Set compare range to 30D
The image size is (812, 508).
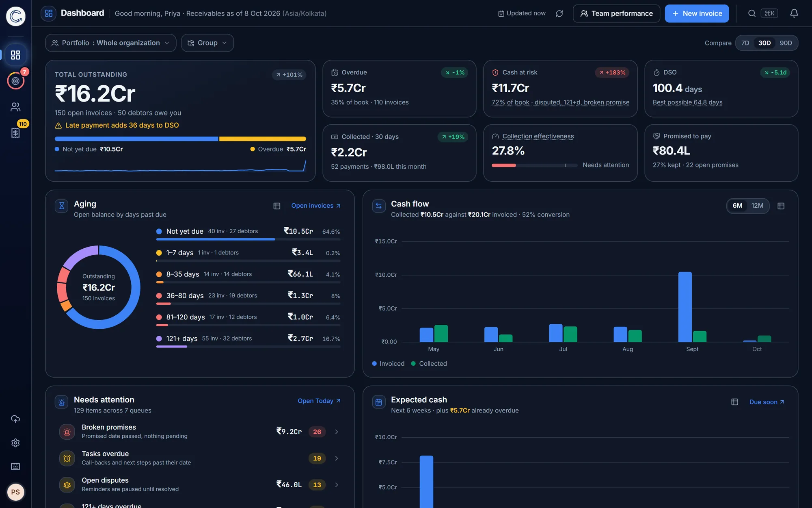pyautogui.click(x=764, y=43)
